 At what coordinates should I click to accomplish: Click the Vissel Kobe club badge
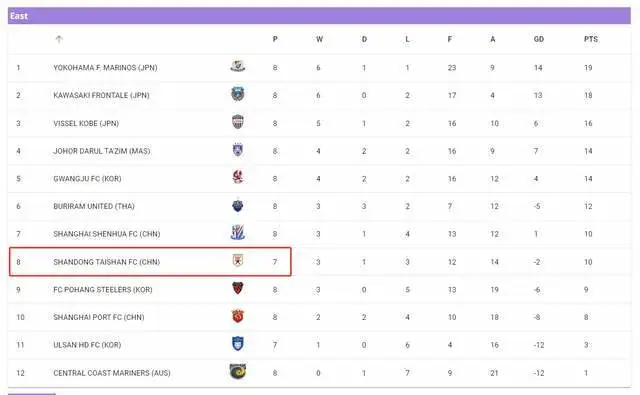(238, 122)
